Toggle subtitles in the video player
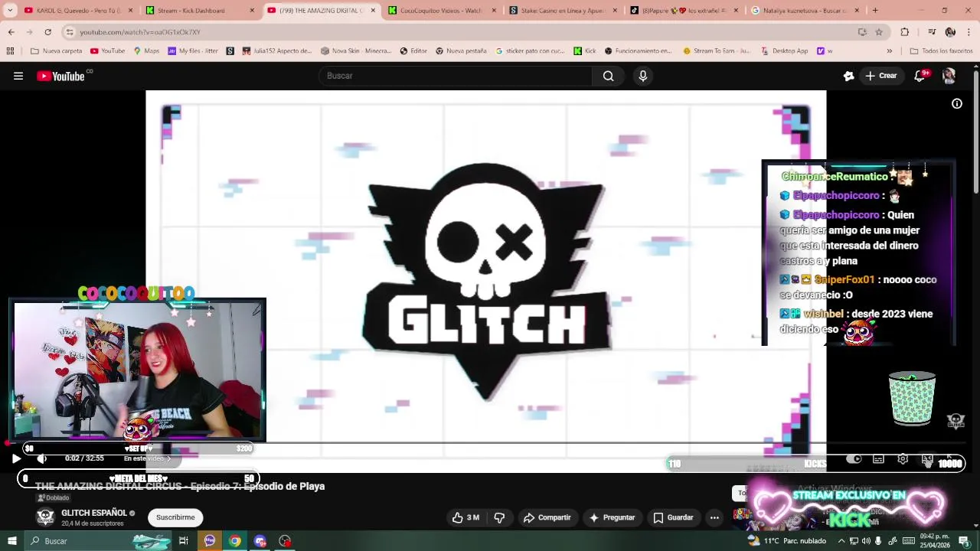The height and width of the screenshot is (551, 980). tap(878, 458)
